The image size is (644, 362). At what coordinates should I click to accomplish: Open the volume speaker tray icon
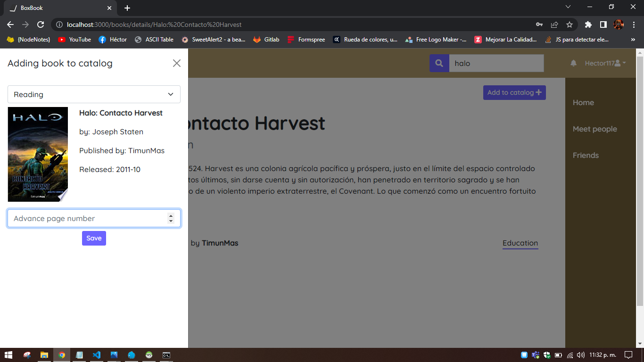[581, 355]
